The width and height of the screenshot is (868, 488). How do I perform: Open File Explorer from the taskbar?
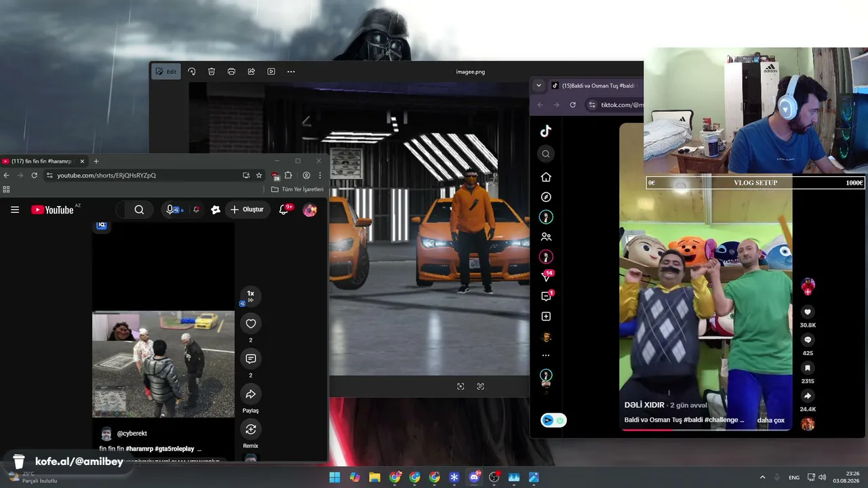374,477
